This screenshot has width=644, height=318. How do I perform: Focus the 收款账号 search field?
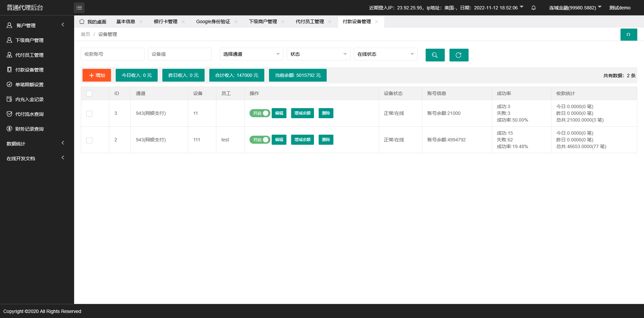coord(112,54)
